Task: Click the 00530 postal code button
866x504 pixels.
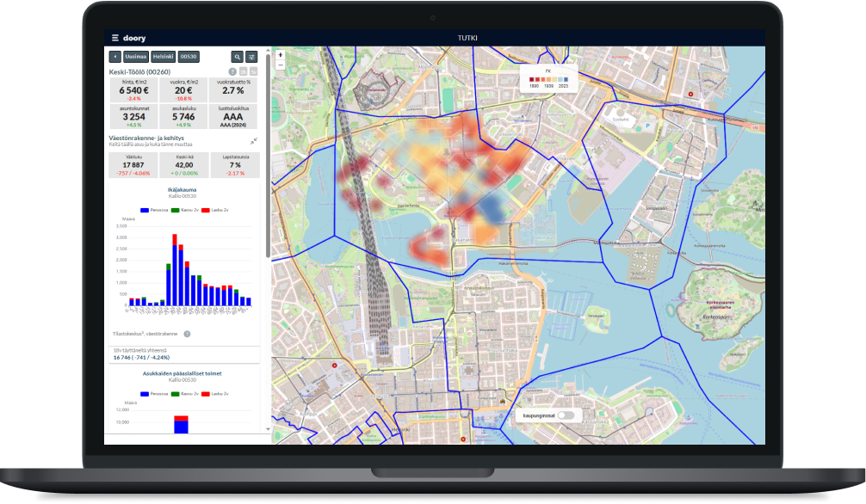Action: pos(189,57)
